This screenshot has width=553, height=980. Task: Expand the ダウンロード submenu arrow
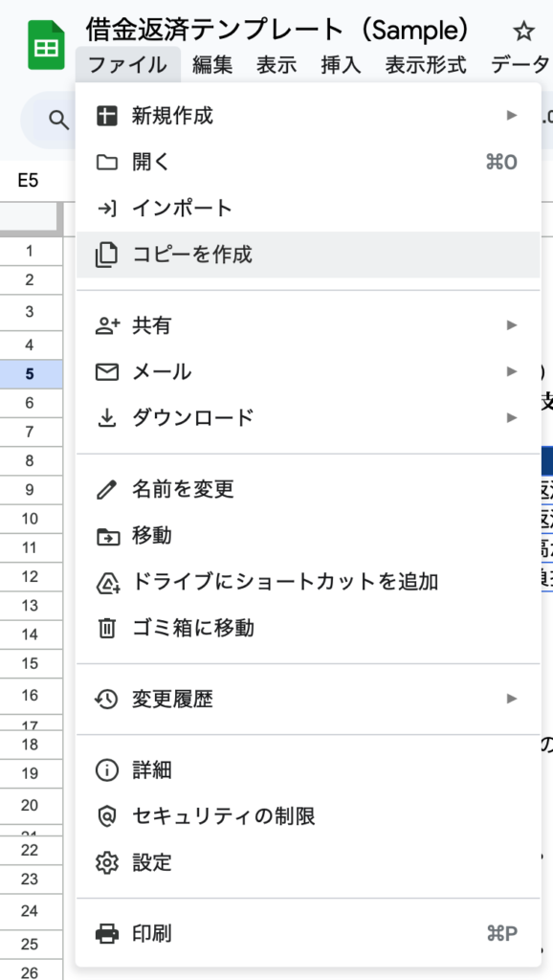pyautogui.click(x=512, y=417)
